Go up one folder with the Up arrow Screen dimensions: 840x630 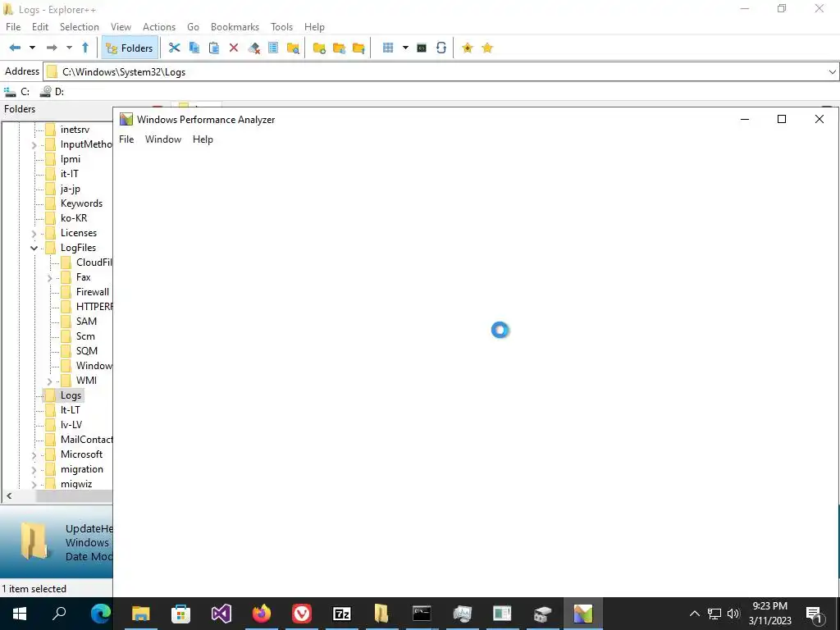coord(85,48)
